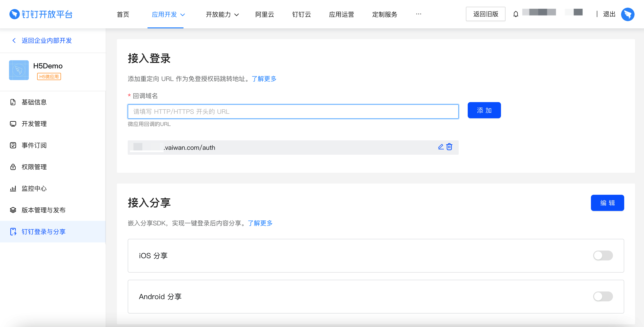644x327 pixels.
Task: Click the H5Demo app thumbnail icon
Action: (x=19, y=70)
